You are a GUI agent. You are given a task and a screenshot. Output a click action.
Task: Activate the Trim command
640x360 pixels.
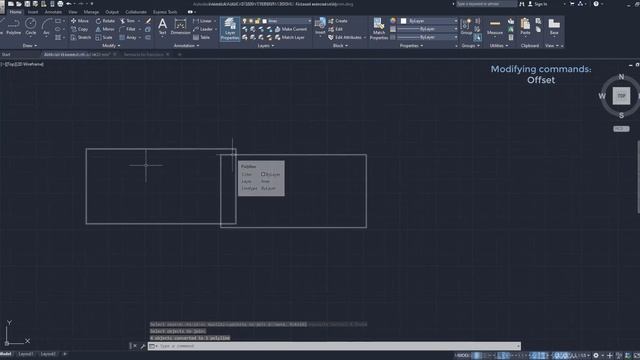click(x=128, y=21)
